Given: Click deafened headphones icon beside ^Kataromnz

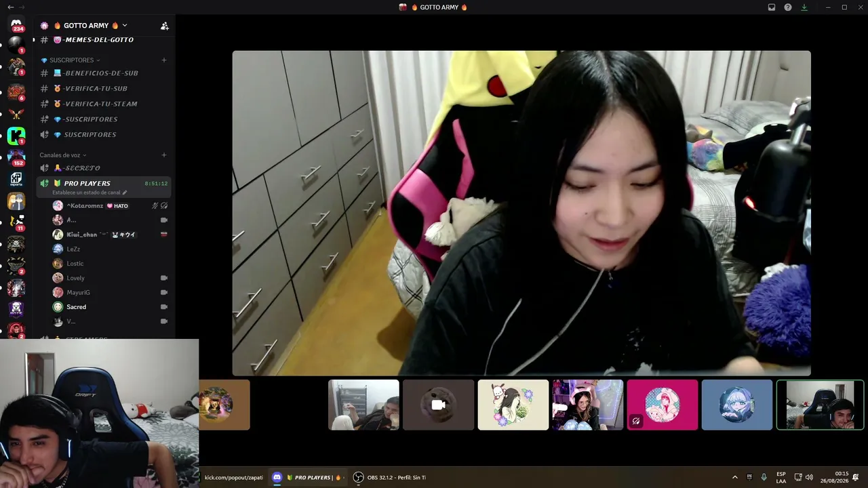Looking at the screenshot, I should pos(164,205).
